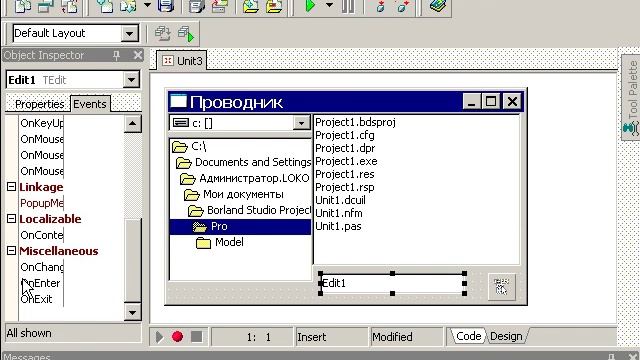Click the Save All toolbar icon
Viewport: 640px width, 360px height.
tap(197, 6)
